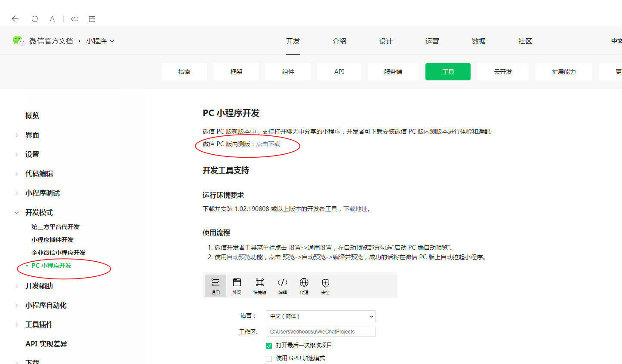622x364 pixels.
Task: Click the font size 'A' icon
Action: 52,18
